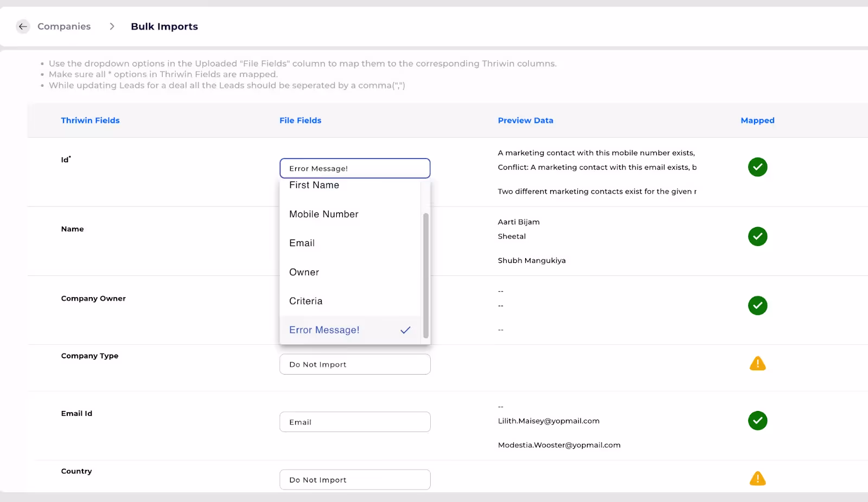Click the back arrow icon beside Companies
868x502 pixels.
23,26
